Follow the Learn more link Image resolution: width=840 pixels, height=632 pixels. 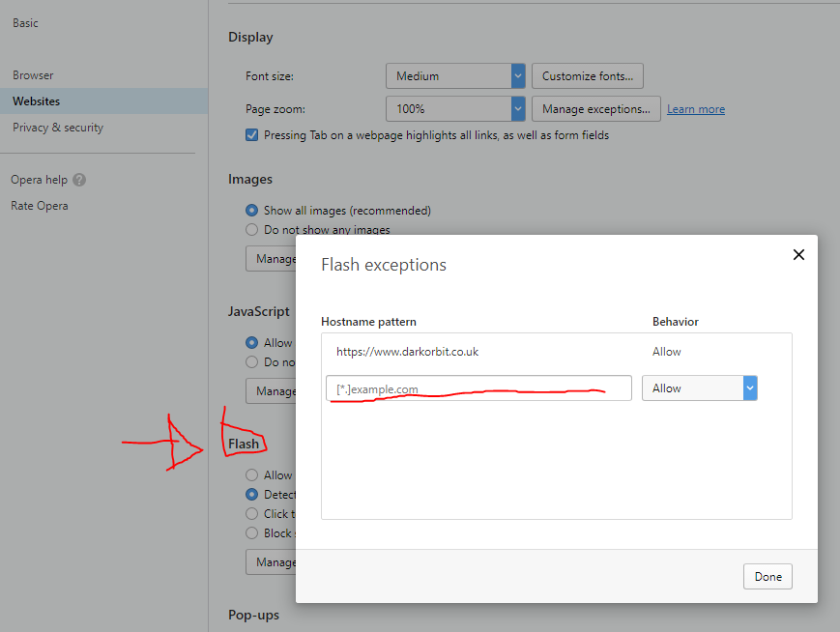(x=695, y=110)
